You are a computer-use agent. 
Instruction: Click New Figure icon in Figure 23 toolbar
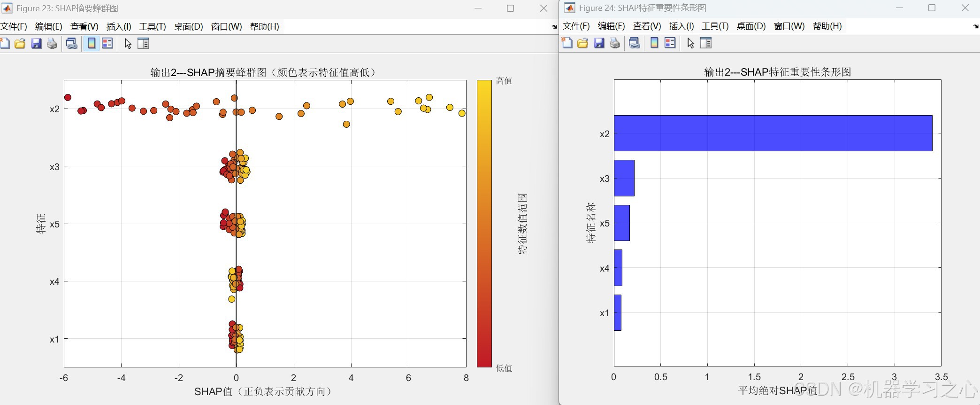coord(4,44)
